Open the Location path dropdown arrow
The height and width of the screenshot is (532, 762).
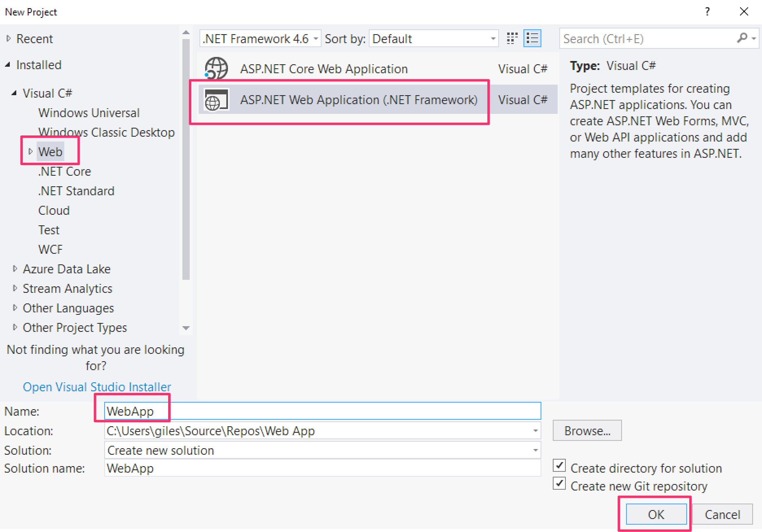535,431
